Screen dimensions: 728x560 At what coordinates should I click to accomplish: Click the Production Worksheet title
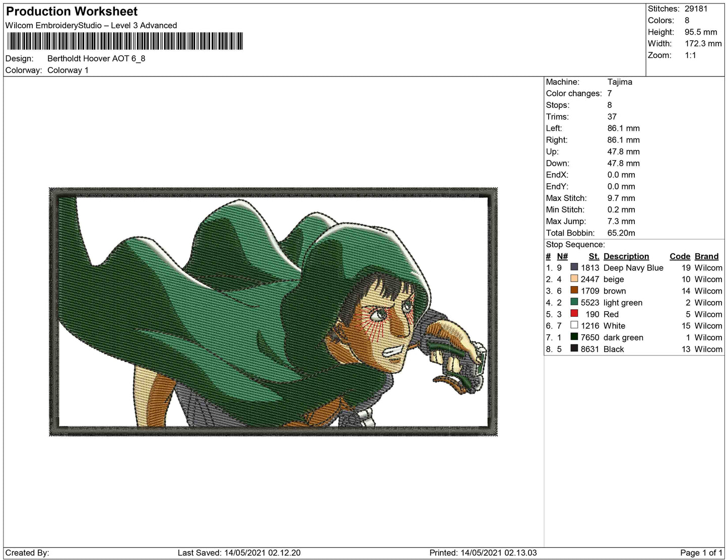tap(72, 12)
